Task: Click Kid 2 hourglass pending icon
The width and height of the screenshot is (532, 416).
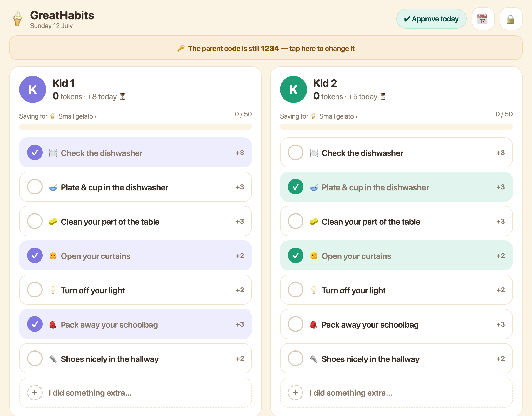Action: 383,96
